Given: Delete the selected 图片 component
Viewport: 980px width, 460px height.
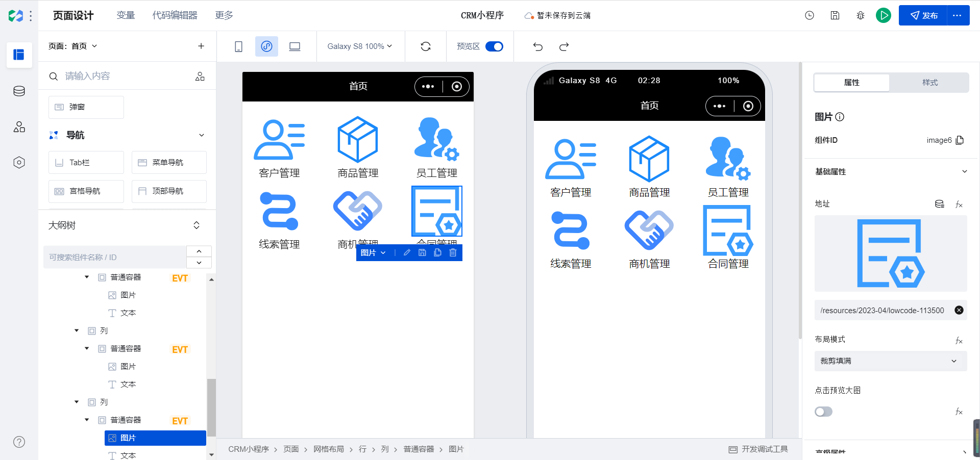Looking at the screenshot, I should (x=453, y=252).
